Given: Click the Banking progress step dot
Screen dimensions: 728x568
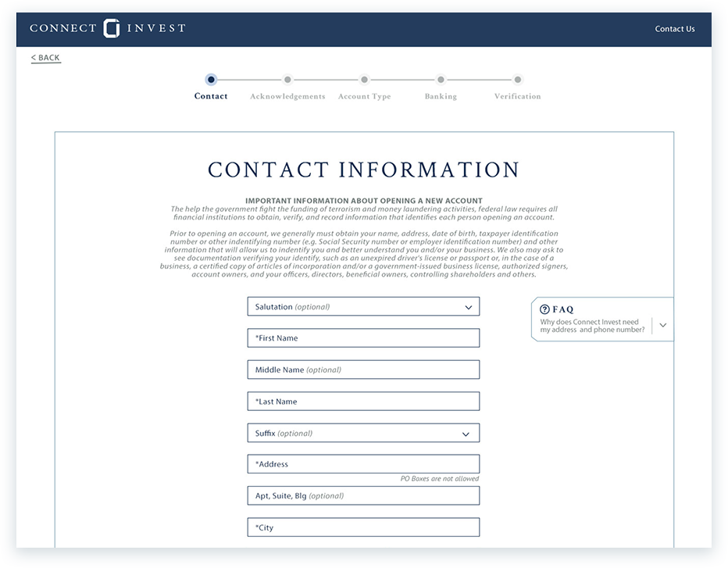Looking at the screenshot, I should pyautogui.click(x=441, y=80).
